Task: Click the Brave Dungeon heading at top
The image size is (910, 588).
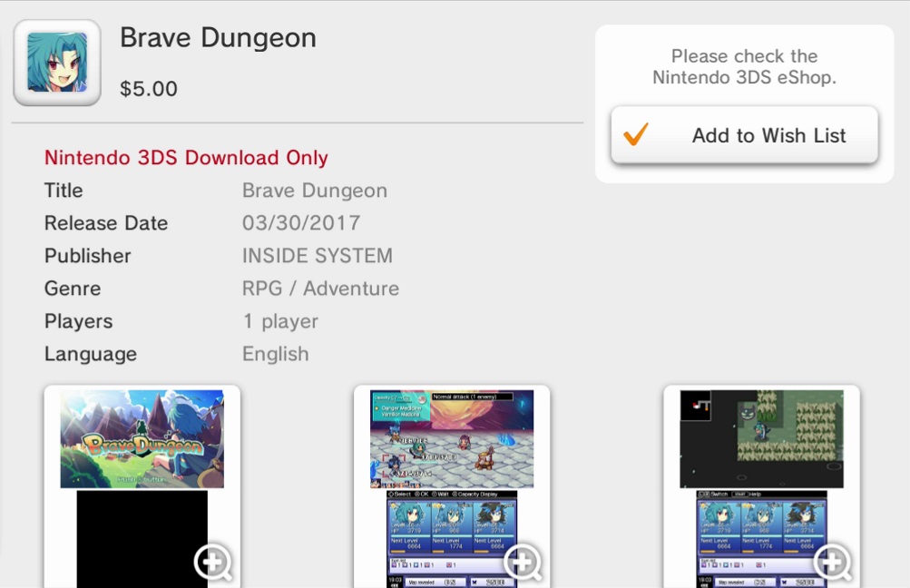Action: click(x=218, y=38)
